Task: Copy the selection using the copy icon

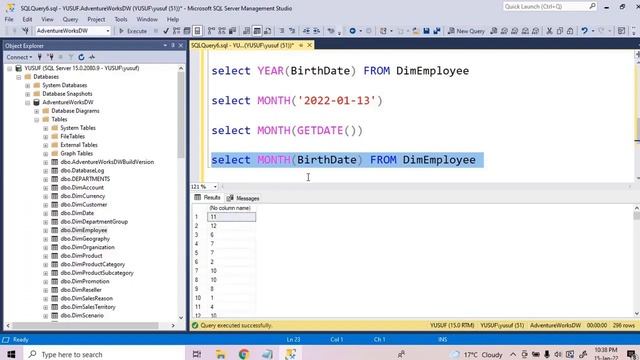Action: pyautogui.click(x=560, y=31)
